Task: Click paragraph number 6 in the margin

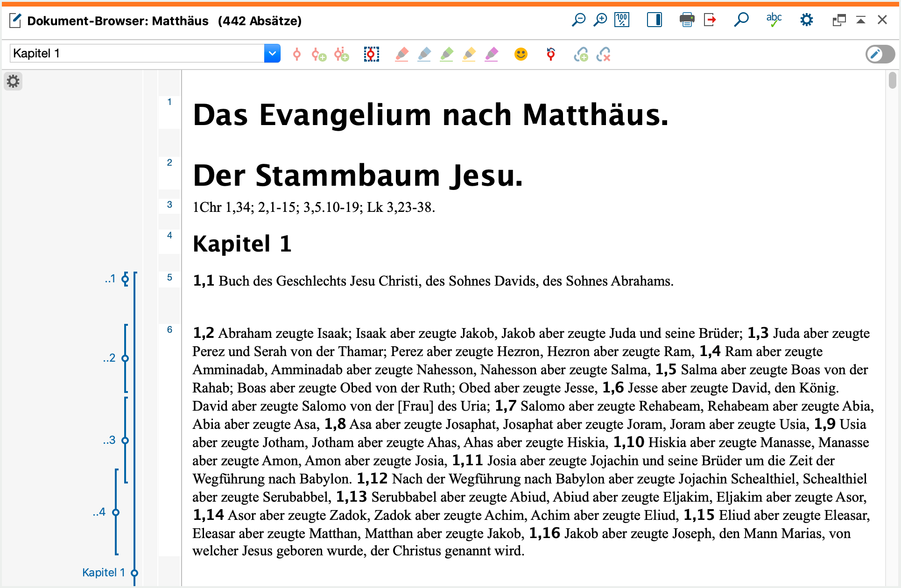Action: coord(169,330)
